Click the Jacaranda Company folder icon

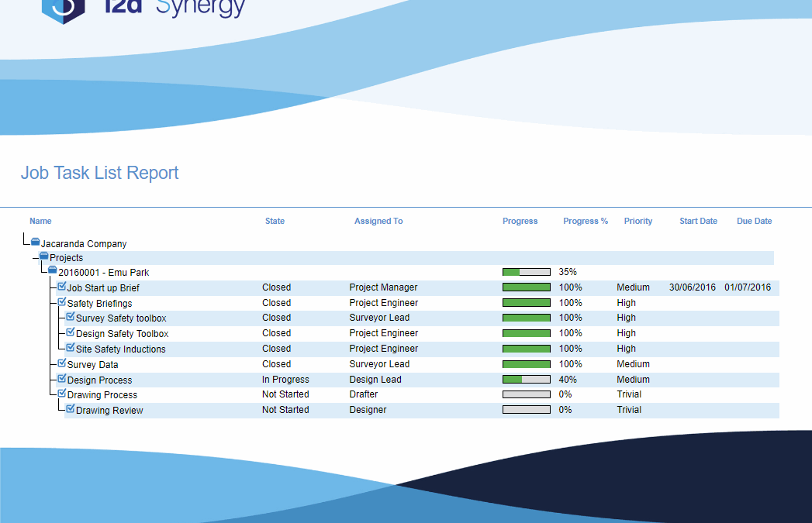click(35, 242)
